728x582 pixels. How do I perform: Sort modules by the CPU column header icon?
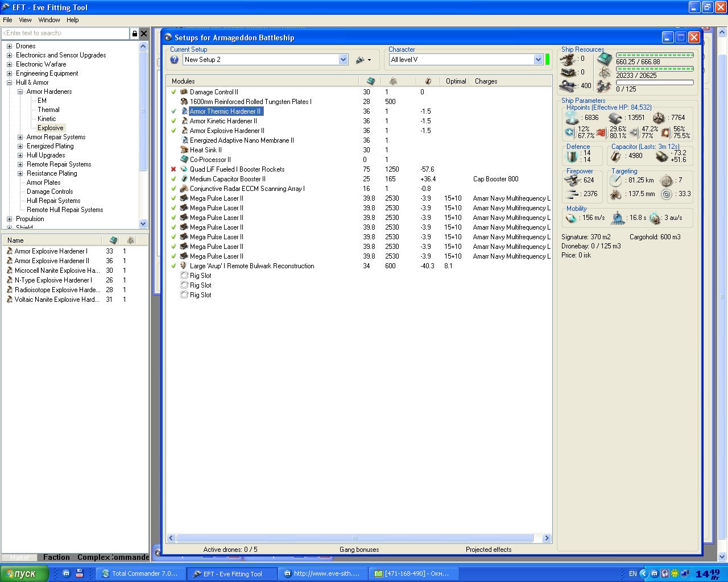[x=371, y=81]
